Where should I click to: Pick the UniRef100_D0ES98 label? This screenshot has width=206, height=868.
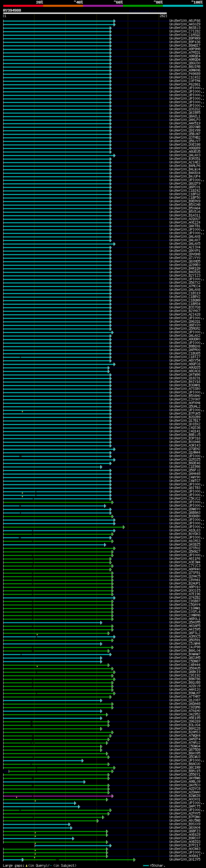pos(185,144)
